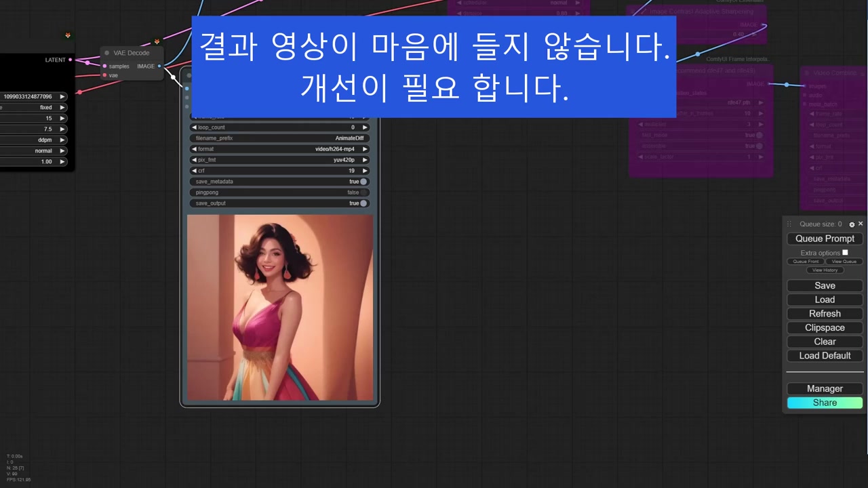This screenshot has height=488, width=868.
Task: Open seed control dropdown showing fixed
Action: (33, 108)
